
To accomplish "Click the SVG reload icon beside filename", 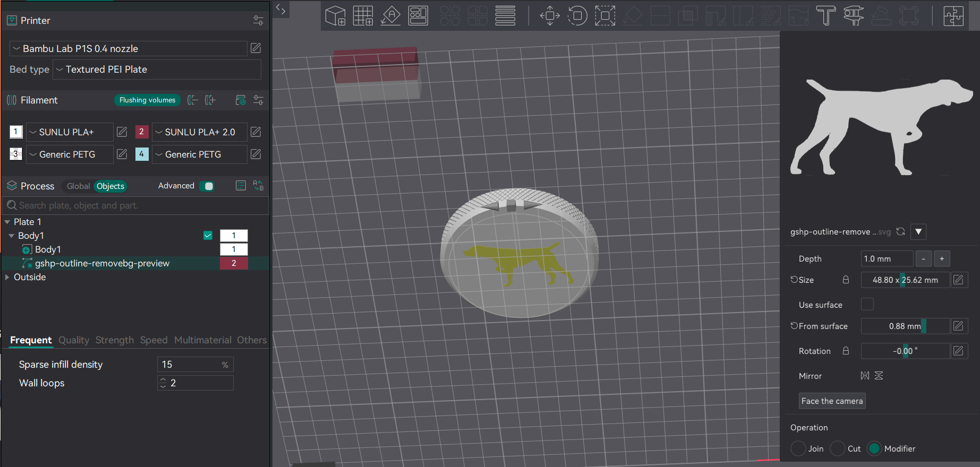I will (900, 231).
